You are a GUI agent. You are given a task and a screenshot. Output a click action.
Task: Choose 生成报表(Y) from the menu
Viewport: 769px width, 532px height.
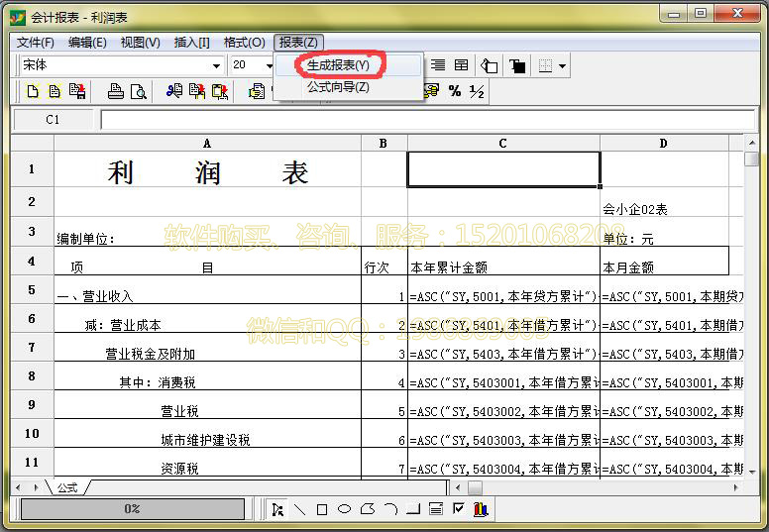click(x=338, y=64)
